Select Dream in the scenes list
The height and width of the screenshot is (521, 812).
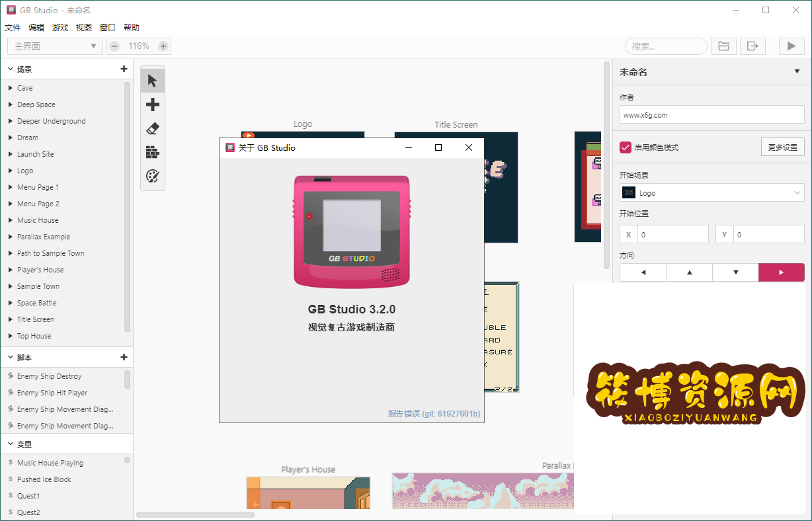(x=28, y=138)
